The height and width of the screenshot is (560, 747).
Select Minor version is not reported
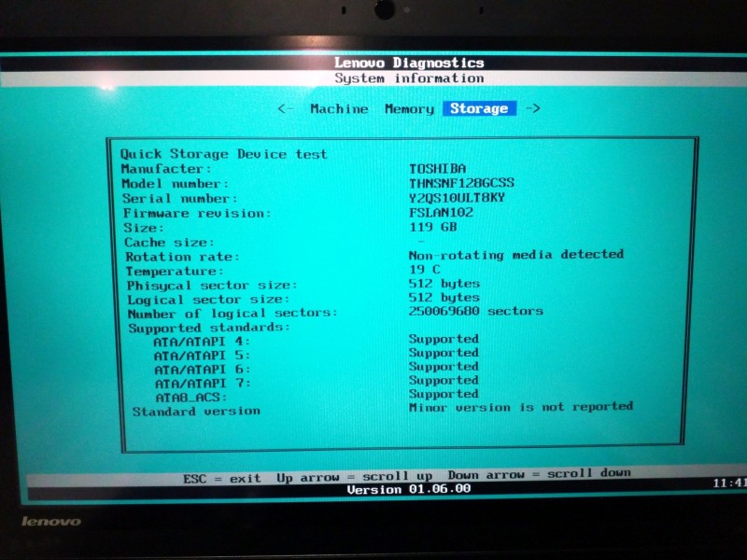tap(521, 407)
